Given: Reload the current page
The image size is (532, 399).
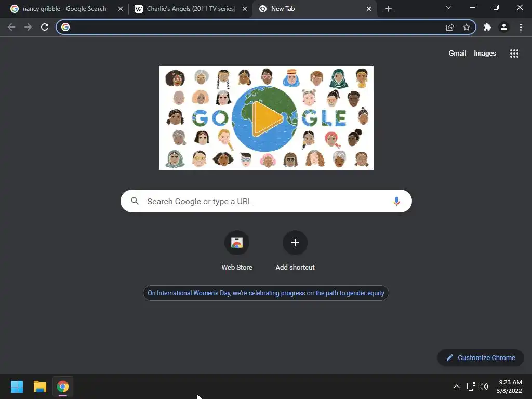Looking at the screenshot, I should coord(45,27).
